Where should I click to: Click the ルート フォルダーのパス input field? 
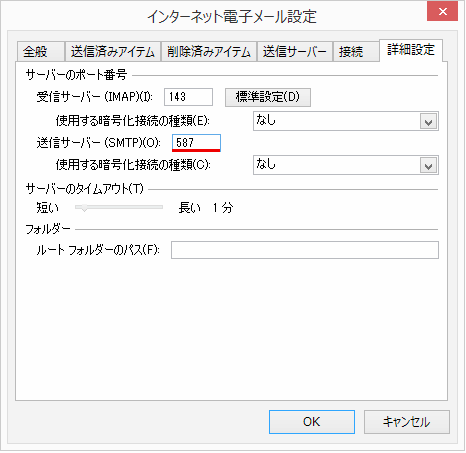point(305,250)
